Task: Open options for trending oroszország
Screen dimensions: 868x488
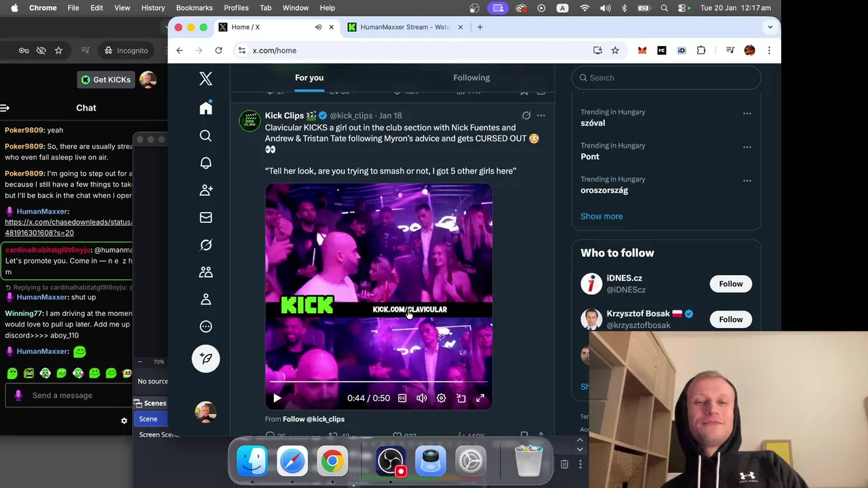Action: coord(747,181)
